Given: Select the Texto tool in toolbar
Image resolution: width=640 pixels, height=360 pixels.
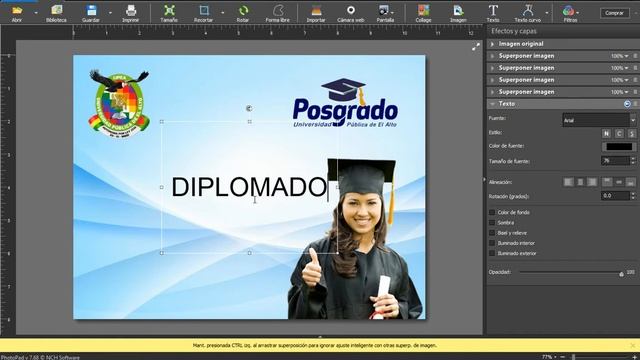Looking at the screenshot, I should click(x=493, y=13).
